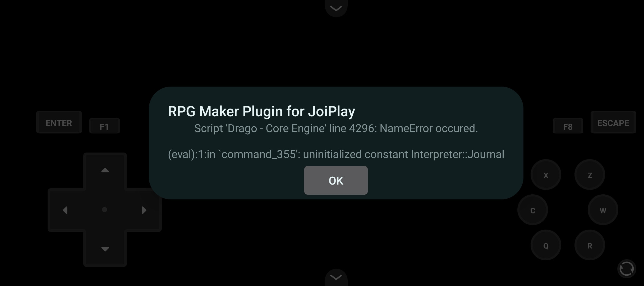This screenshot has width=644, height=286.
Task: Tap the round X gamepad button
Action: tap(546, 175)
